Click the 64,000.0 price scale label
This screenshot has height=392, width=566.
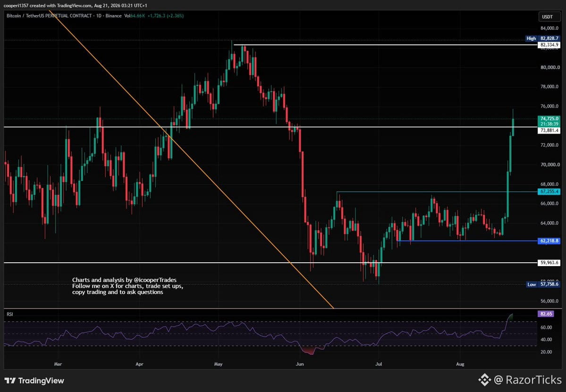point(550,223)
